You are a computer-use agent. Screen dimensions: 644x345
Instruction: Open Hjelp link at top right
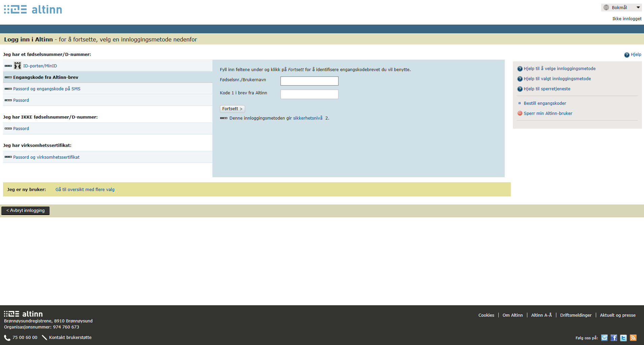[636, 55]
